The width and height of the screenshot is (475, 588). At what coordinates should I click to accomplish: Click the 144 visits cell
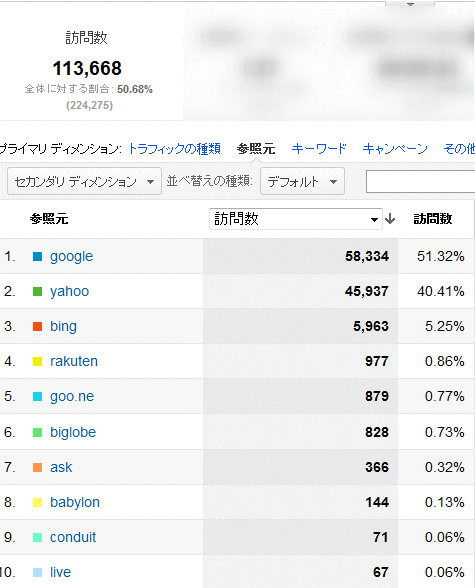377,502
